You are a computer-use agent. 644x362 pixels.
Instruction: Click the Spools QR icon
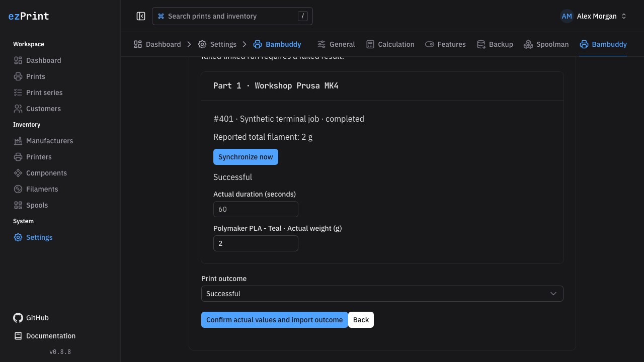point(18,205)
